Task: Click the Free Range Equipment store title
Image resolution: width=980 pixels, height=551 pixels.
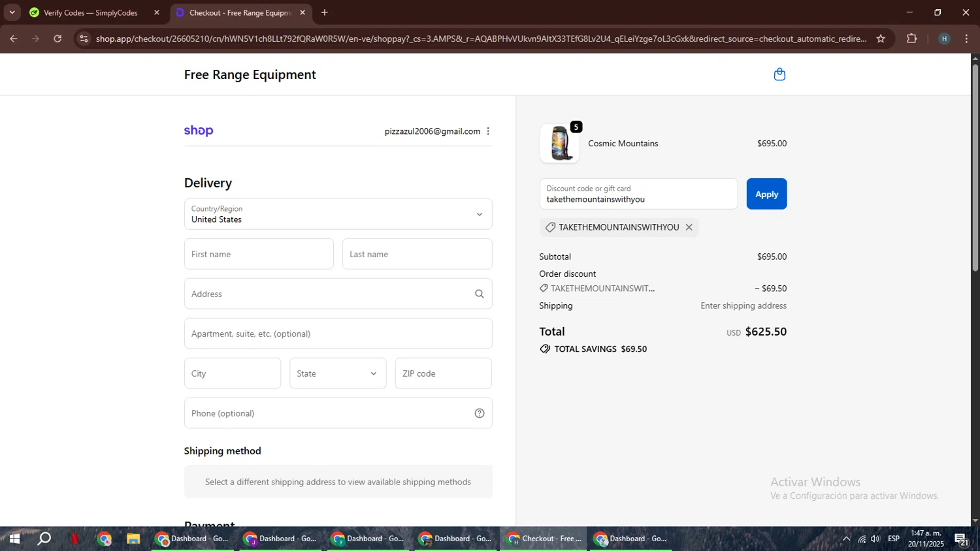Action: (x=250, y=74)
